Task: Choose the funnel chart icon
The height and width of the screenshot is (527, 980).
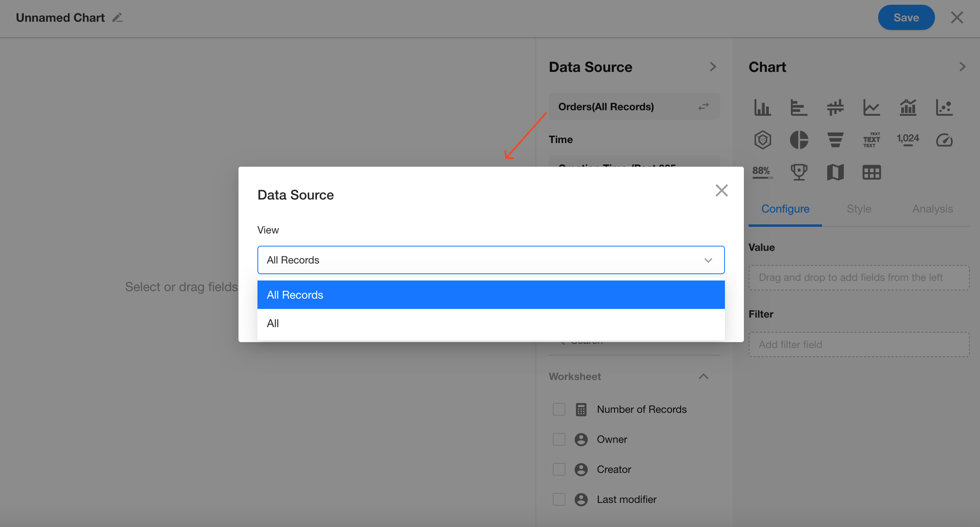Action: pyautogui.click(x=835, y=140)
